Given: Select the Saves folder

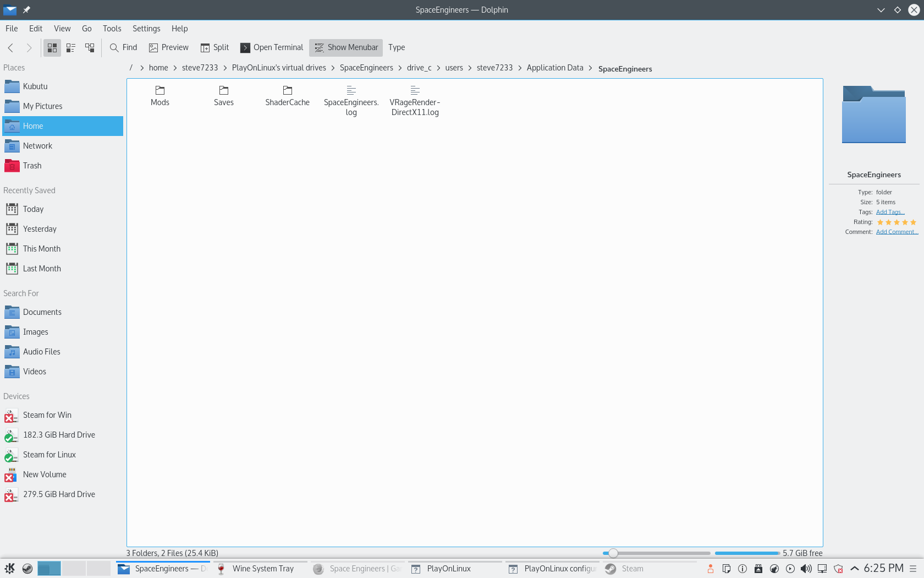Looking at the screenshot, I should pos(224,96).
